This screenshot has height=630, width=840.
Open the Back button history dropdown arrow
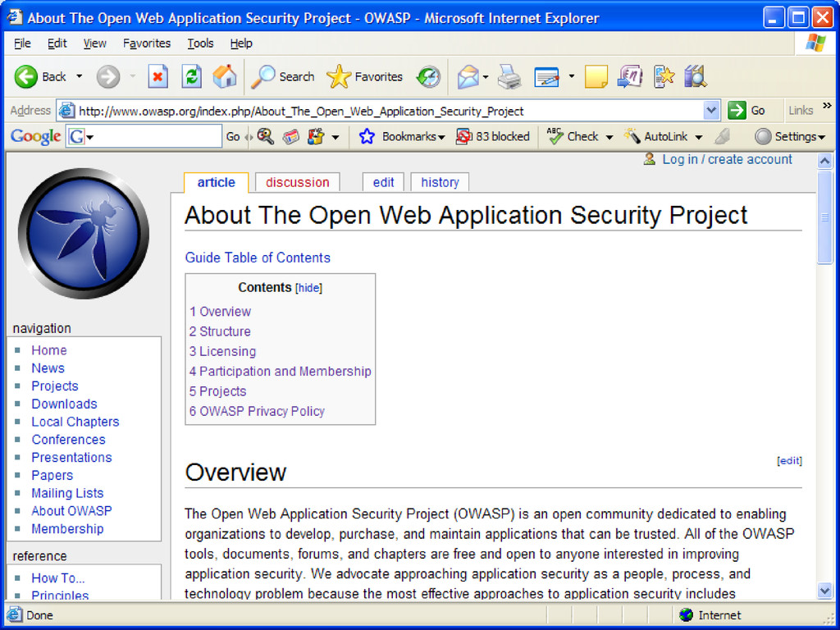point(80,76)
